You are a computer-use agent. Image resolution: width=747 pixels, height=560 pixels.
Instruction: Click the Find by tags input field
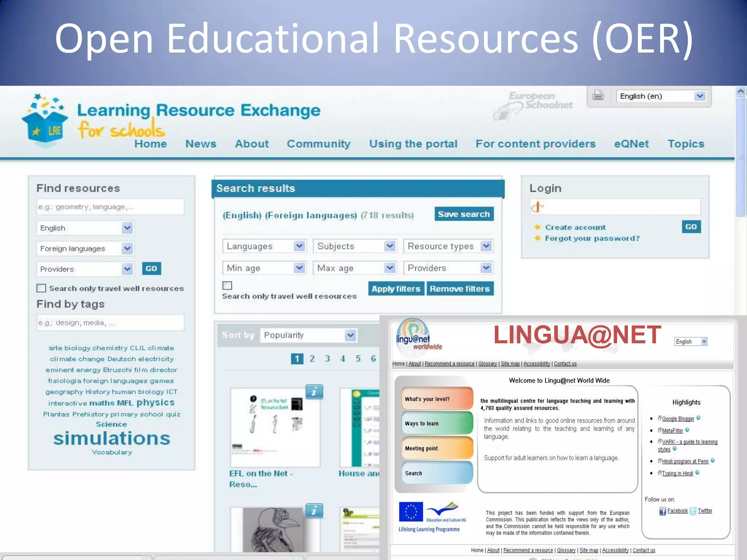click(x=111, y=323)
